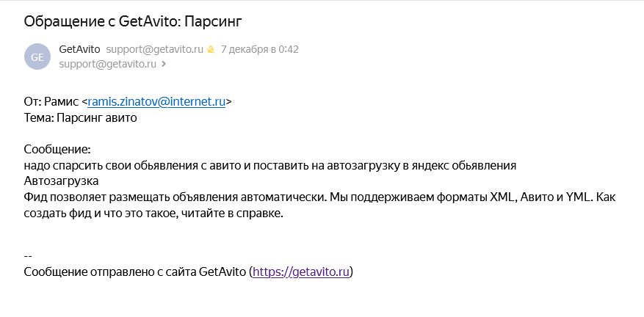Image resolution: width=644 pixels, height=317 pixels.
Task: Click the "Сообщение:" label
Action: coord(57,150)
